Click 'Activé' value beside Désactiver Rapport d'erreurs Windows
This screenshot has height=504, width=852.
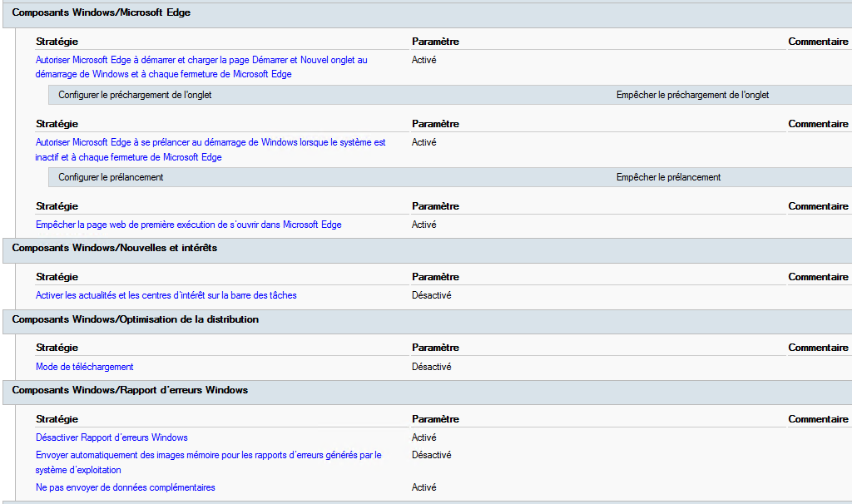[424, 437]
